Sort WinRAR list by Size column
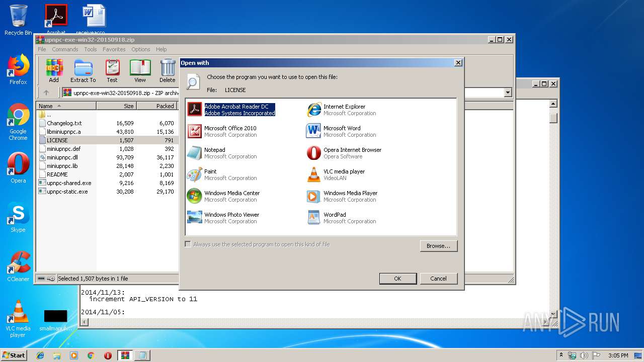This screenshot has width=644, height=362. [x=116, y=106]
